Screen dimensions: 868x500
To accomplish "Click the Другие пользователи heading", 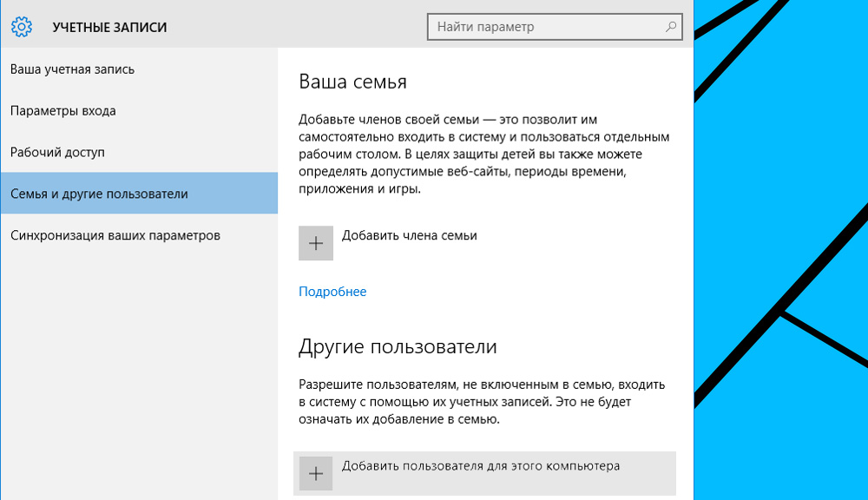I will coord(398,347).
